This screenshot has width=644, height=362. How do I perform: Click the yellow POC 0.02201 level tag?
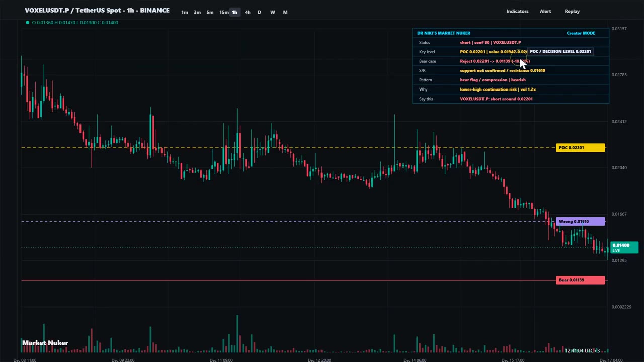[581, 148]
